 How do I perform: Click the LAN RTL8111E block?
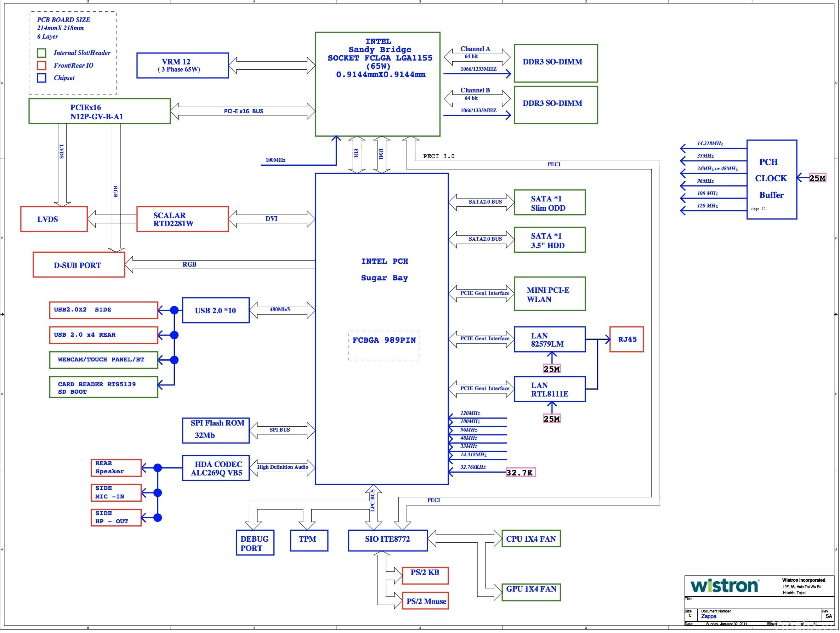(550, 389)
